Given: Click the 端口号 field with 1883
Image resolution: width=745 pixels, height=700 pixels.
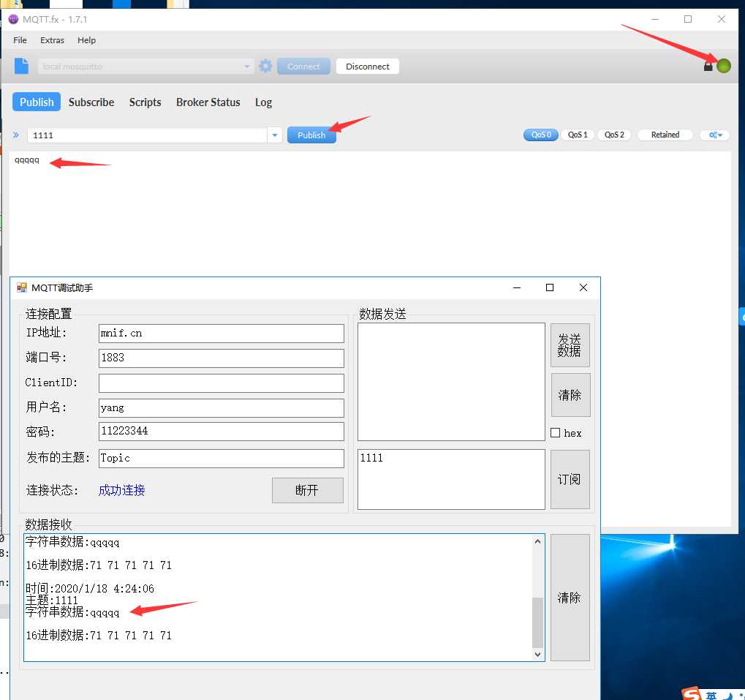Looking at the screenshot, I should tap(222, 358).
